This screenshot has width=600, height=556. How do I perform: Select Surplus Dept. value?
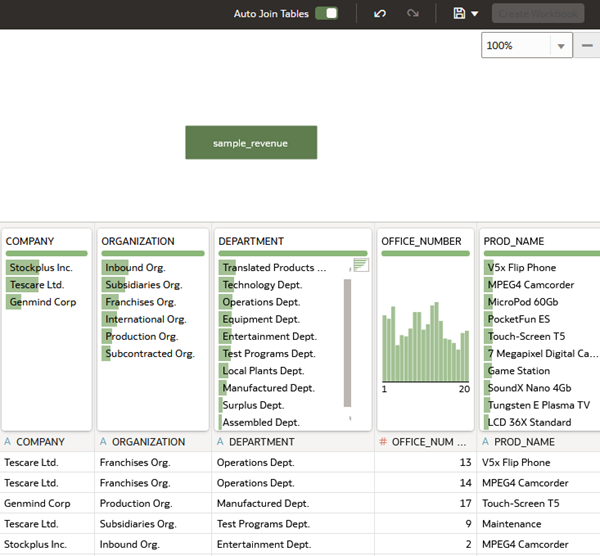(x=253, y=405)
